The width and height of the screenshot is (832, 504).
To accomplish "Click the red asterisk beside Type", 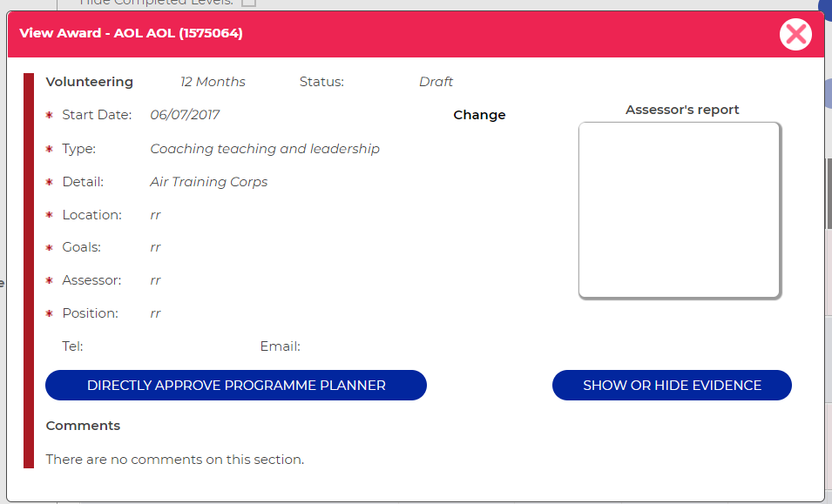I will pos(50,149).
